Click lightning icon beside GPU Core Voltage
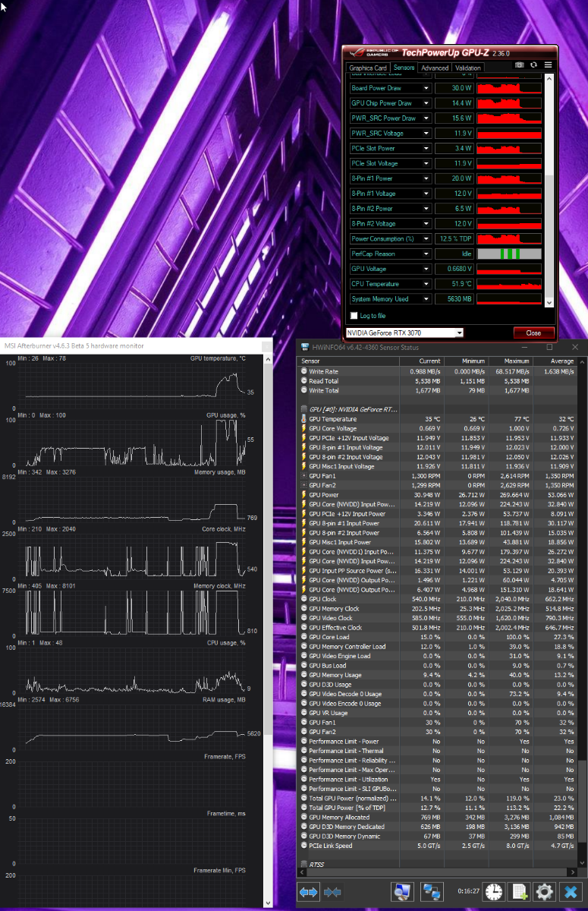 tap(303, 428)
